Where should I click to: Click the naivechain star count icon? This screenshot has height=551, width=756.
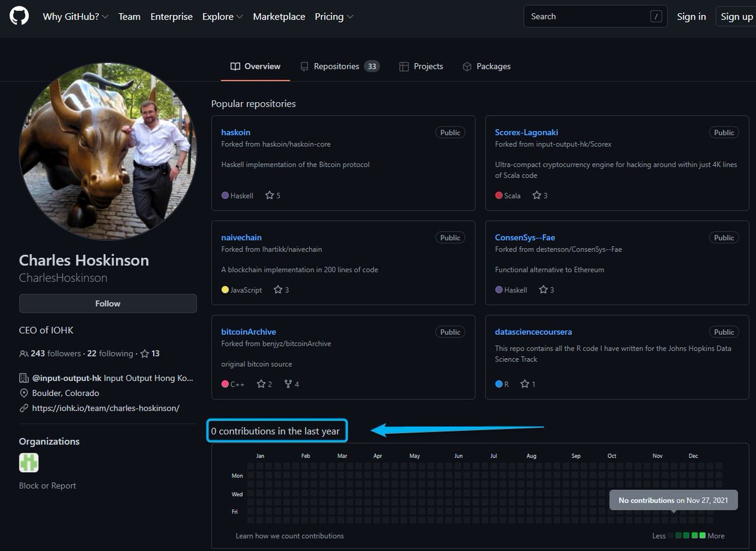(x=278, y=289)
